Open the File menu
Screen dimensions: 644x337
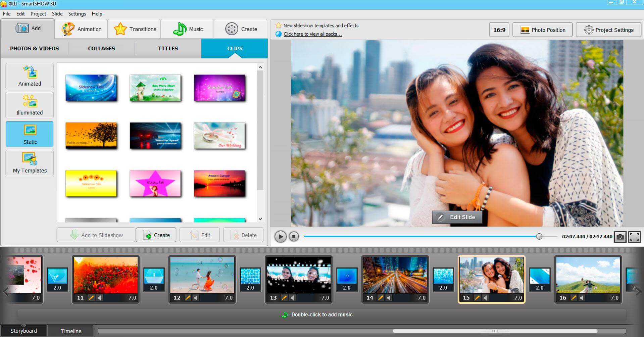(7, 14)
